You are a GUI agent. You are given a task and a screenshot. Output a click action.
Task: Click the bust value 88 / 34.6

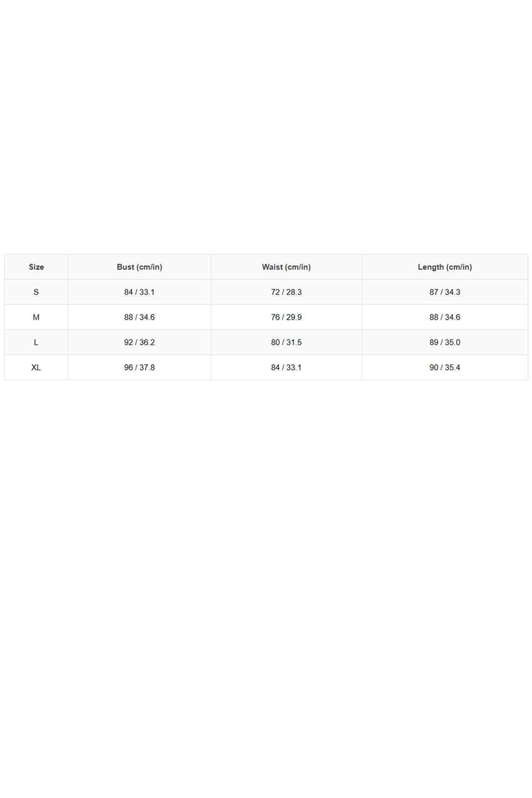coord(139,317)
